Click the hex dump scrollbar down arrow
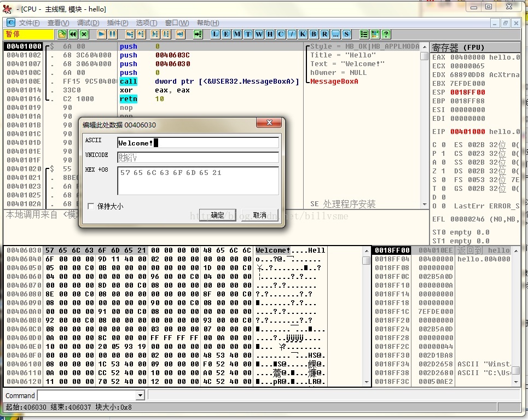The height and width of the screenshot is (420, 528). pyautogui.click(x=367, y=382)
